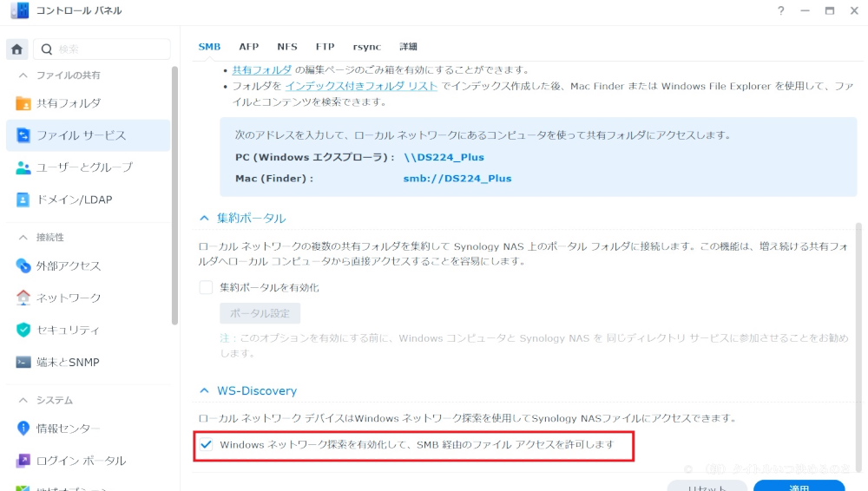
Task: Click 適用 apply button
Action: click(799, 486)
